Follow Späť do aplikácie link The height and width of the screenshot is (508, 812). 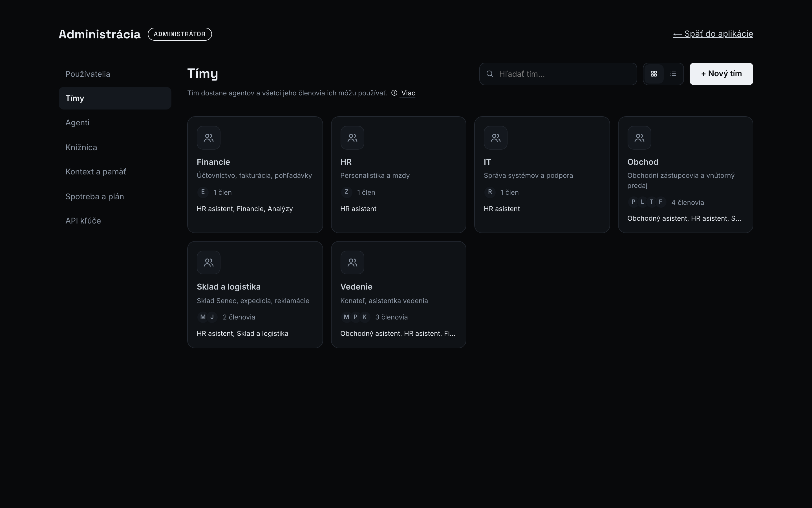713,34
